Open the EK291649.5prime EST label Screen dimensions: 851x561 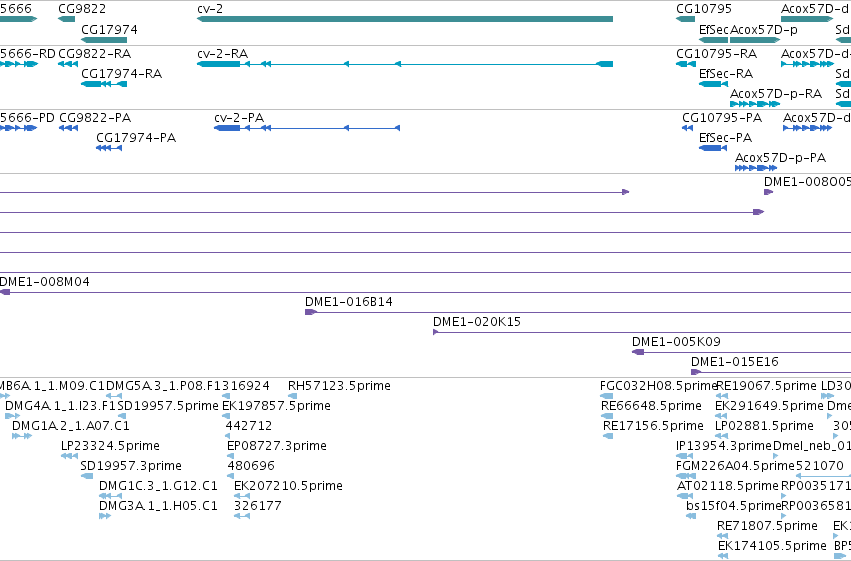click(770, 406)
